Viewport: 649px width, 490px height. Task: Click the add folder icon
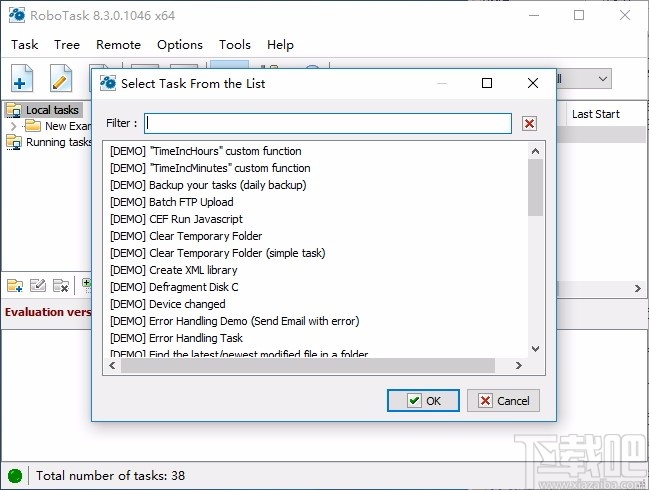15,285
